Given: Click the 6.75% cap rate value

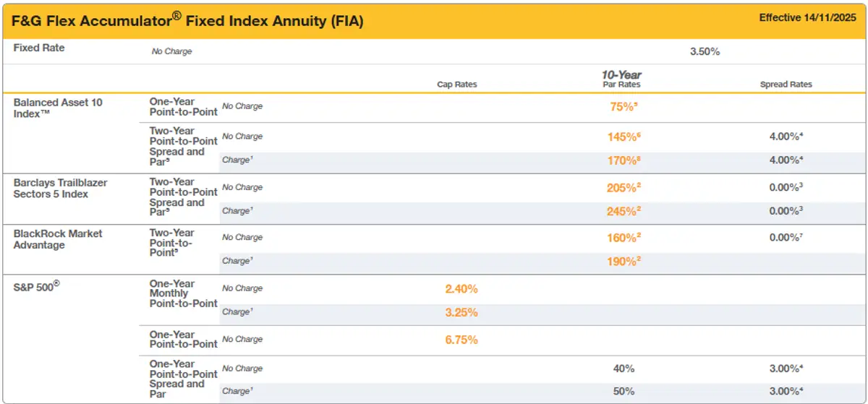Looking at the screenshot, I should 461,340.
